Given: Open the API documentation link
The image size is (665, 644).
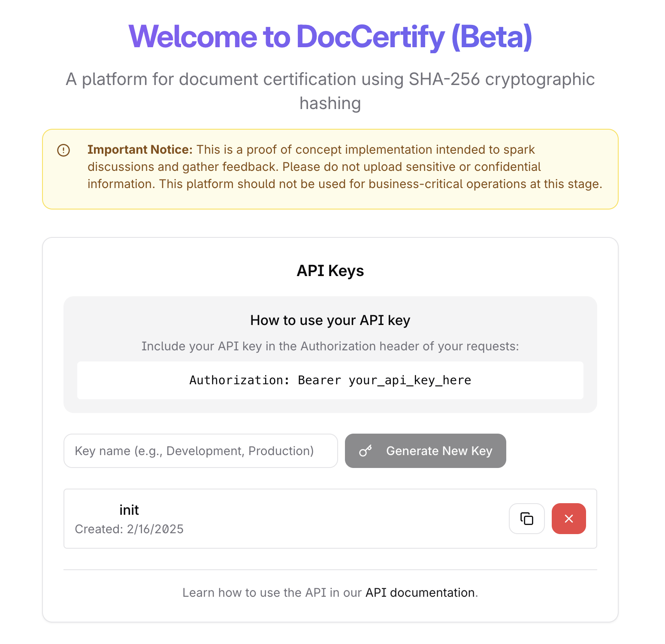Looking at the screenshot, I should (420, 592).
